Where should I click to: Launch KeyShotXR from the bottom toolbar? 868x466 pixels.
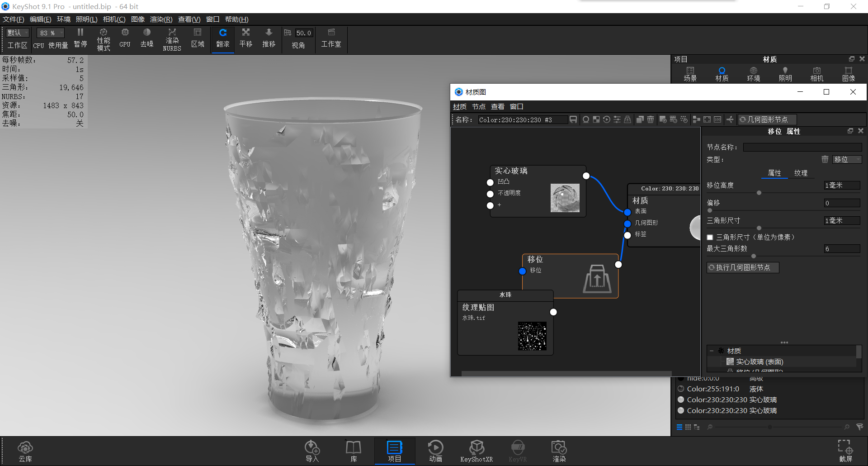476,450
